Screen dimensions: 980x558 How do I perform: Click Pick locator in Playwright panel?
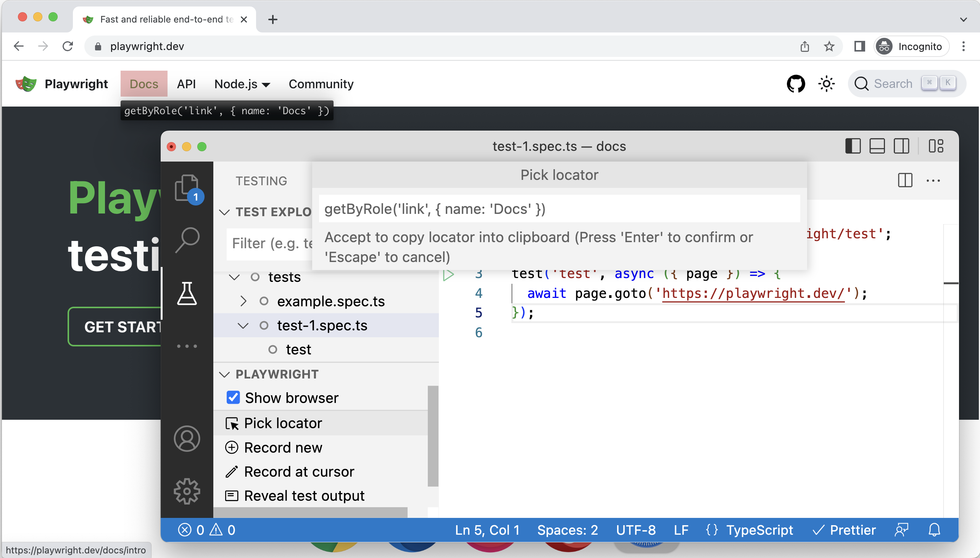tap(320, 423)
